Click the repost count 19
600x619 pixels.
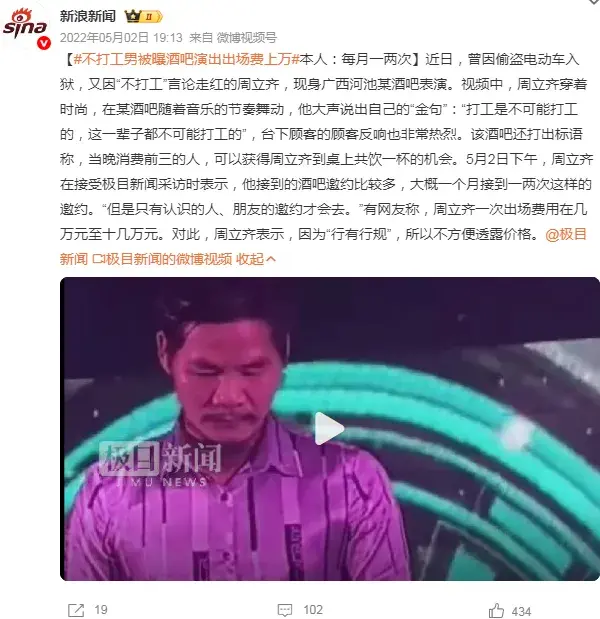[x=101, y=610]
